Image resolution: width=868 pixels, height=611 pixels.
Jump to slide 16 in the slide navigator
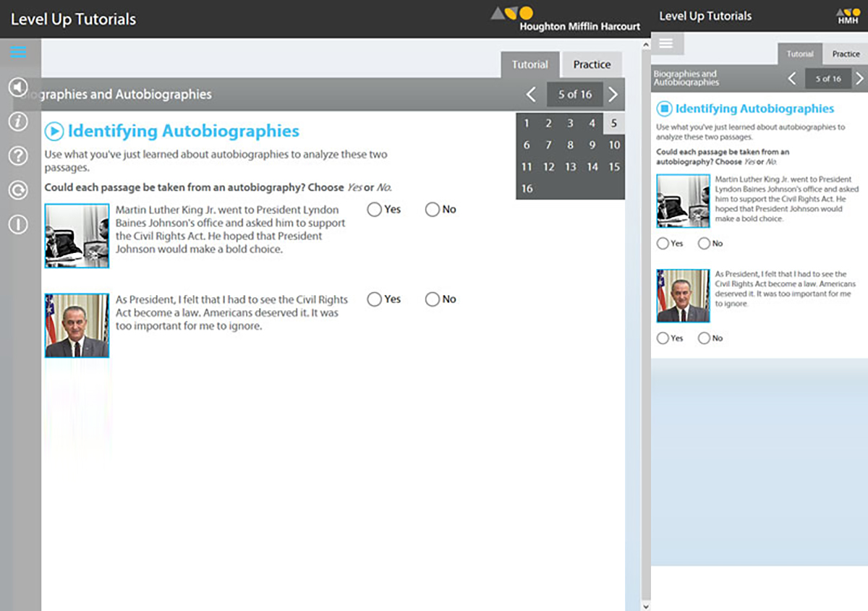click(x=527, y=188)
